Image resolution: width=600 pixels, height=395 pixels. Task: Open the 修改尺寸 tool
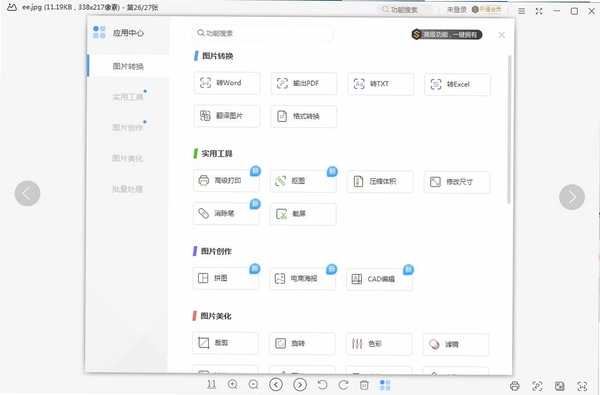(457, 182)
